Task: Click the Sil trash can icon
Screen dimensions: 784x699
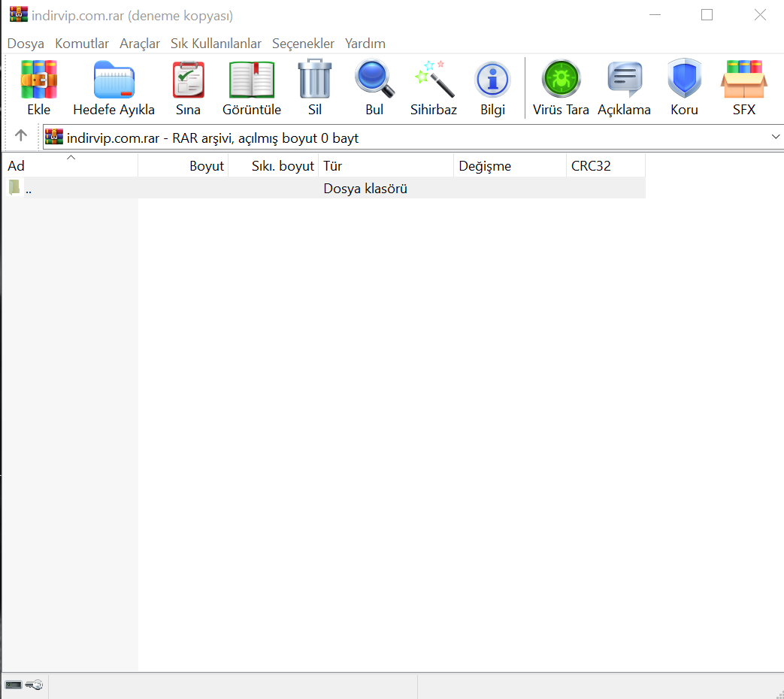Action: [314, 80]
